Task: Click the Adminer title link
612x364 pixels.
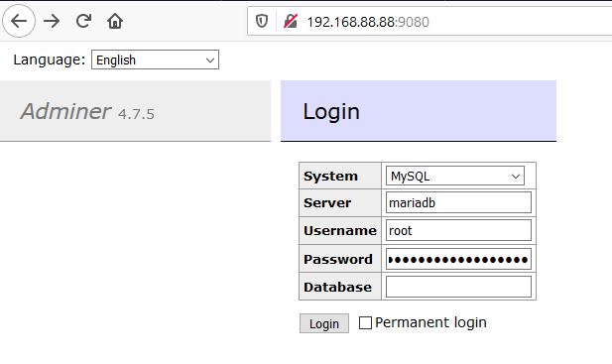Action: pyautogui.click(x=66, y=111)
